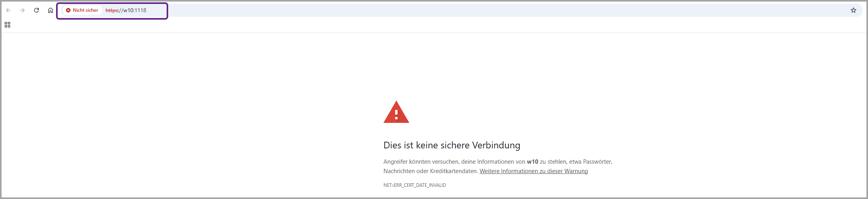Click empty space in the address bar
Screen dimensions: 868x199
470,10
